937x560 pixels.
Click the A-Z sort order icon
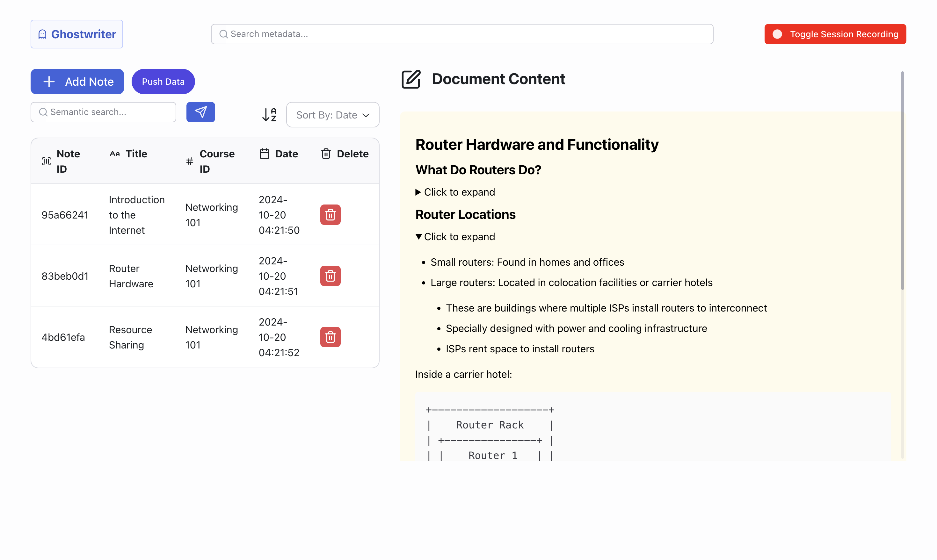point(269,115)
